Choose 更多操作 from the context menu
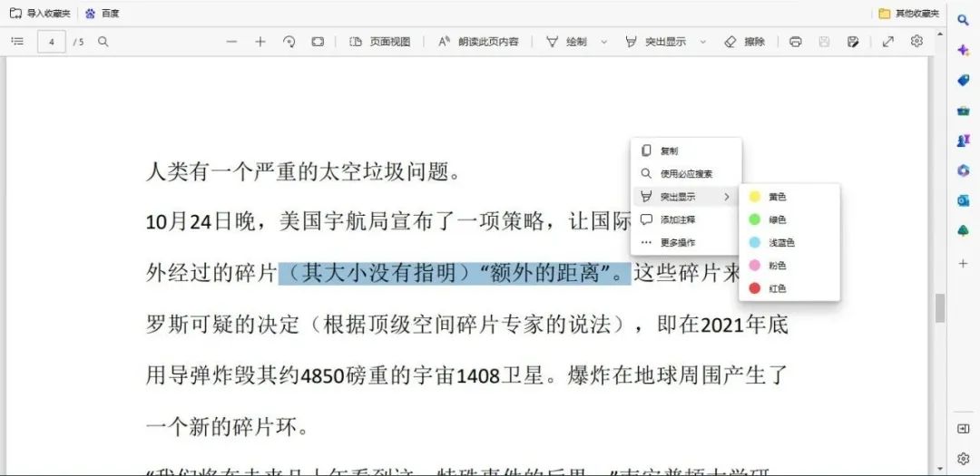 click(686, 242)
